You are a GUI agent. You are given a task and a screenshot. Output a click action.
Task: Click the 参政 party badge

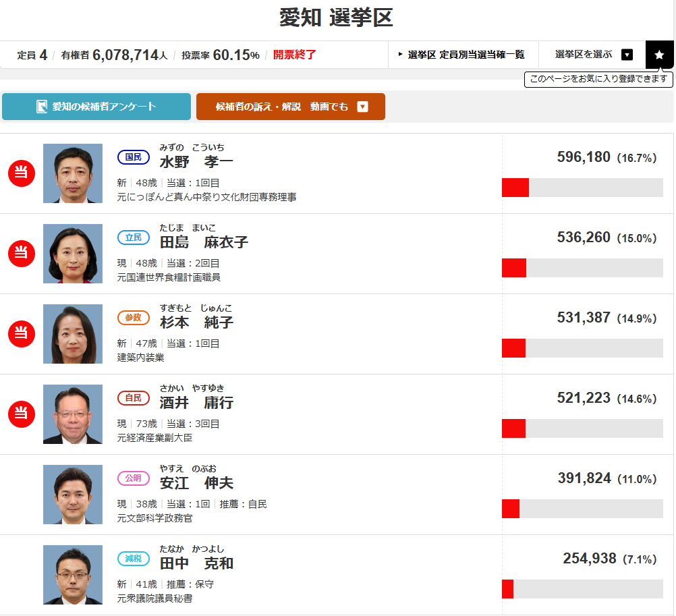134,318
